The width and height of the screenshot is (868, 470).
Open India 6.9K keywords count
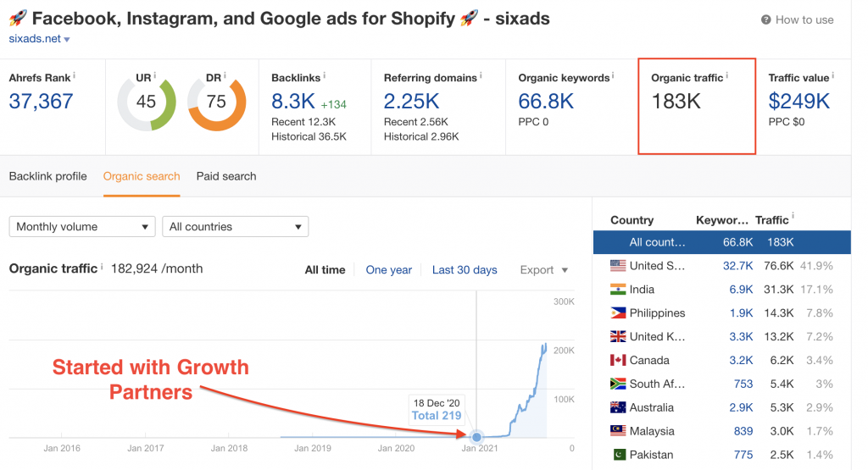[x=741, y=289]
